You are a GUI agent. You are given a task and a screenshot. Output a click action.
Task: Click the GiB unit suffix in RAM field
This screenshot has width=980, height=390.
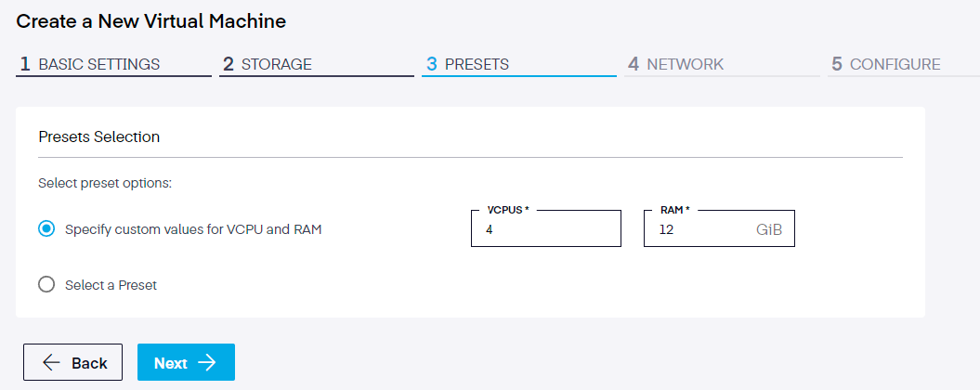click(772, 228)
